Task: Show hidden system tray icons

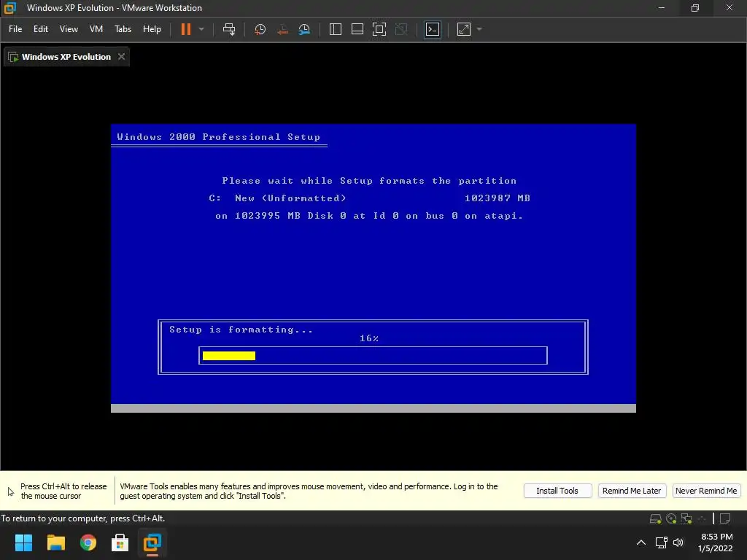Action: pos(641,542)
